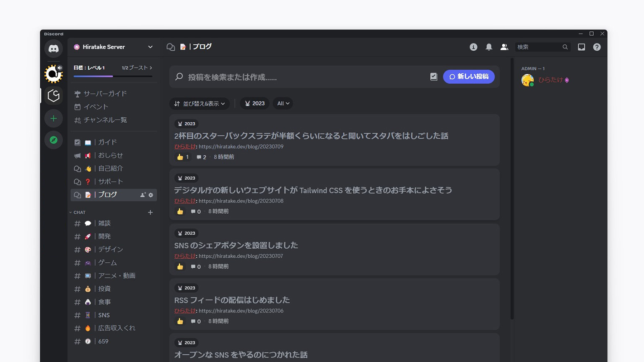
Task: Click the forum posts vertical scrollbar
Action: 512,189
